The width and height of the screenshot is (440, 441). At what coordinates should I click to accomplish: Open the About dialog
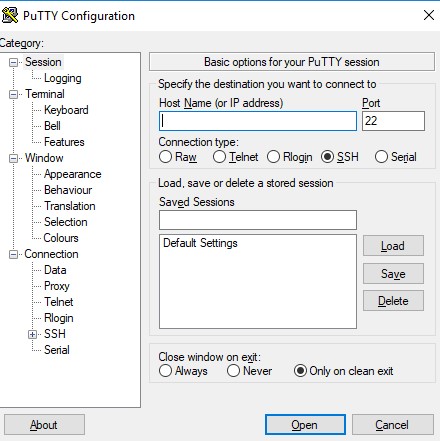[44, 425]
